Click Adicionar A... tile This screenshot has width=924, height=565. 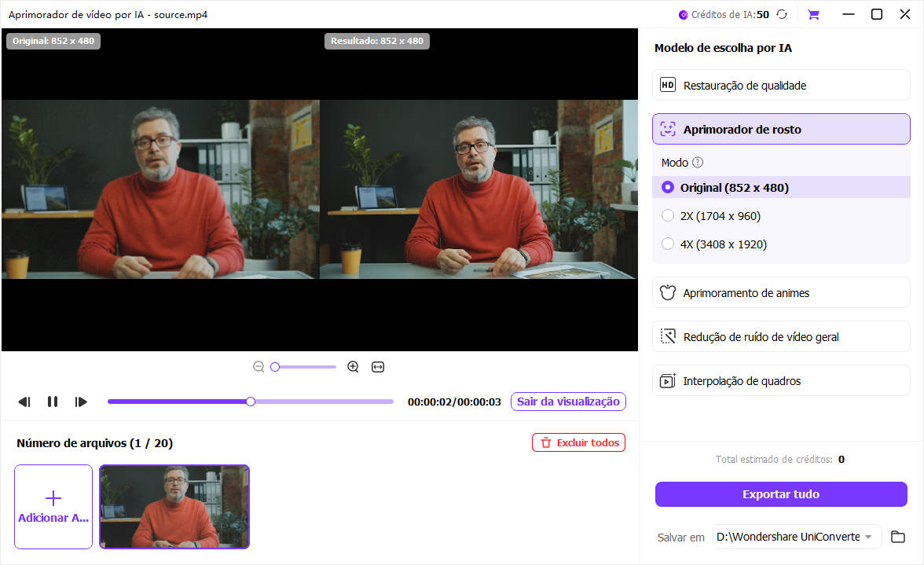(x=53, y=507)
